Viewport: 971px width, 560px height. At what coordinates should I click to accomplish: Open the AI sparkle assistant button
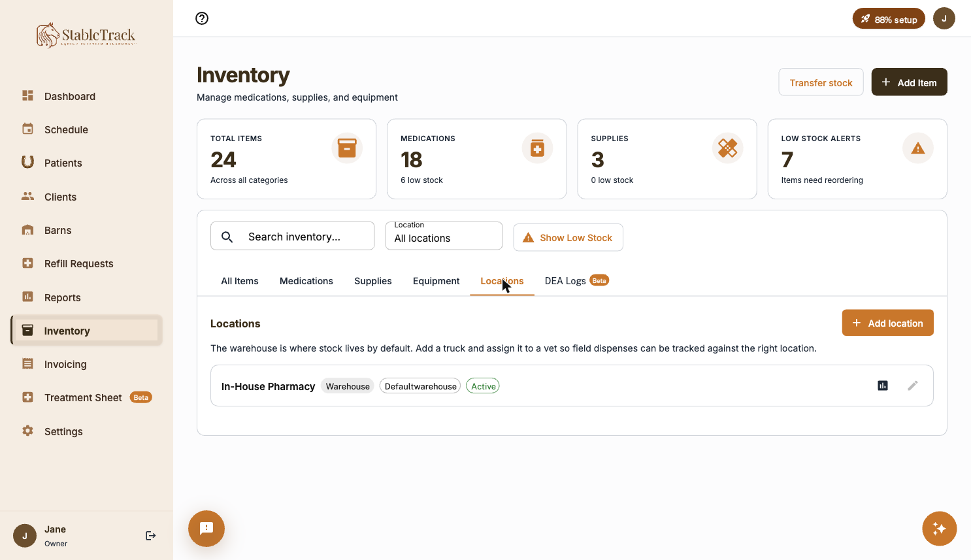[x=940, y=529]
